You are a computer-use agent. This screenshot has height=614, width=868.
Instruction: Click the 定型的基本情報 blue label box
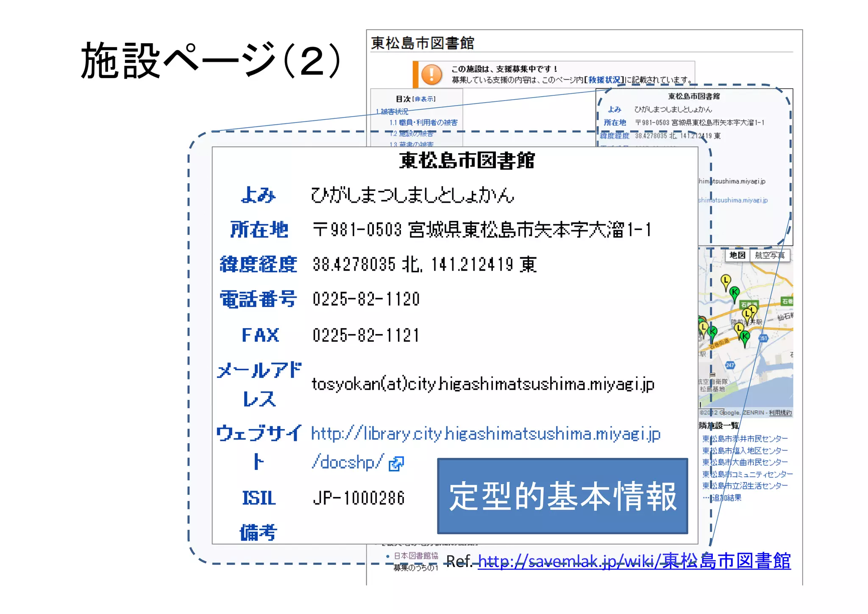coord(562,496)
